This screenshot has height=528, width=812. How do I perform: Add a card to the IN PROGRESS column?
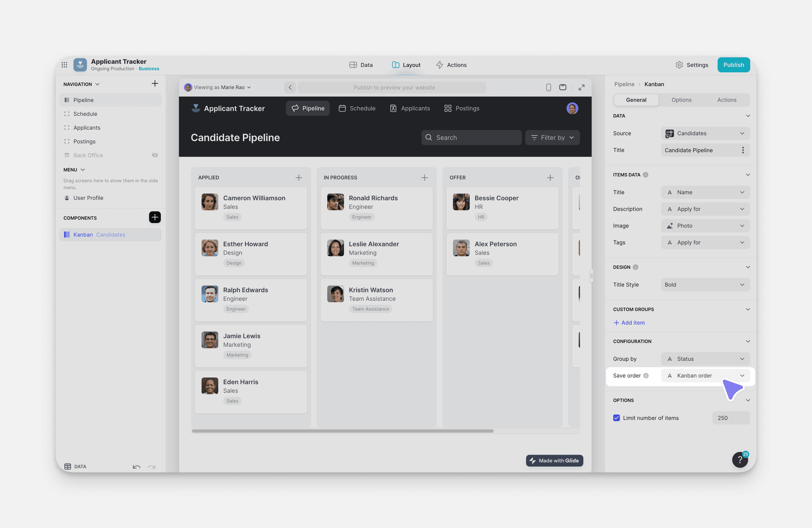pyautogui.click(x=424, y=178)
